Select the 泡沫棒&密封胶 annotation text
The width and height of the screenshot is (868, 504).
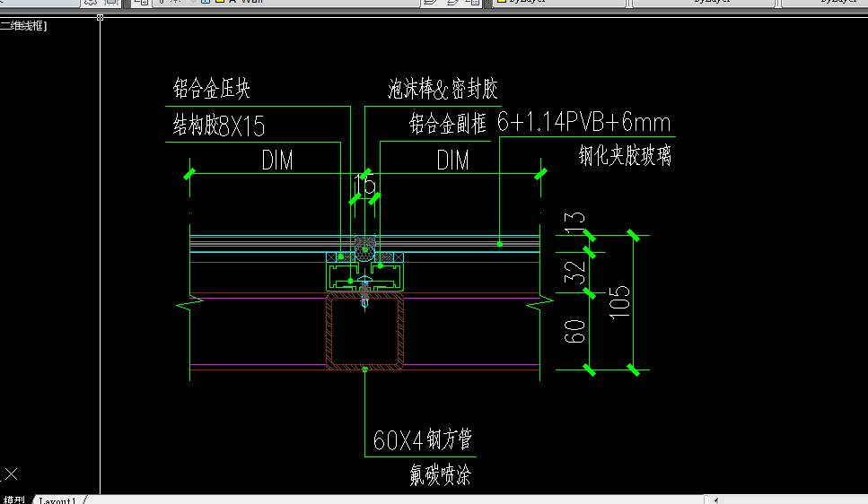point(443,89)
